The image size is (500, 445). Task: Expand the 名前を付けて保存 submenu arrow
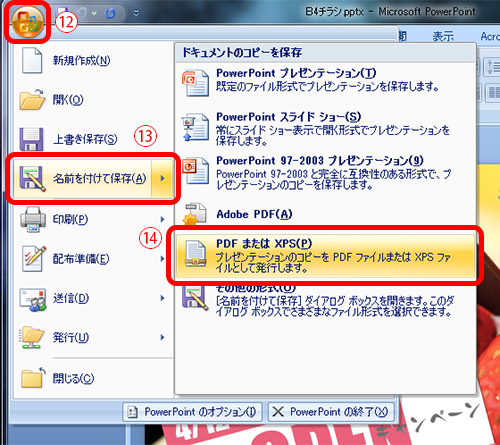(x=163, y=178)
